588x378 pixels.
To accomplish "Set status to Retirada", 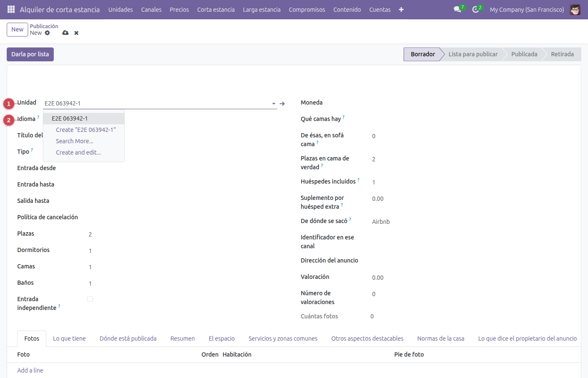I will tap(562, 54).
